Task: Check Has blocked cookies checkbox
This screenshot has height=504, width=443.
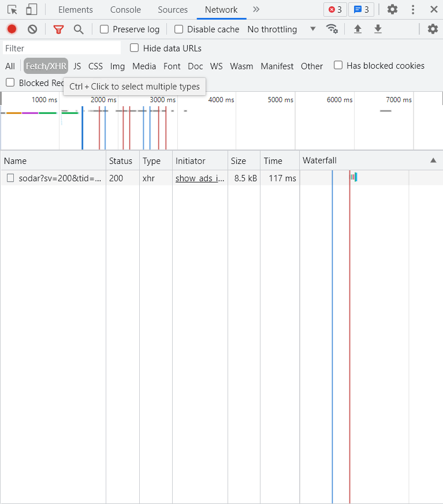Action: pos(338,65)
